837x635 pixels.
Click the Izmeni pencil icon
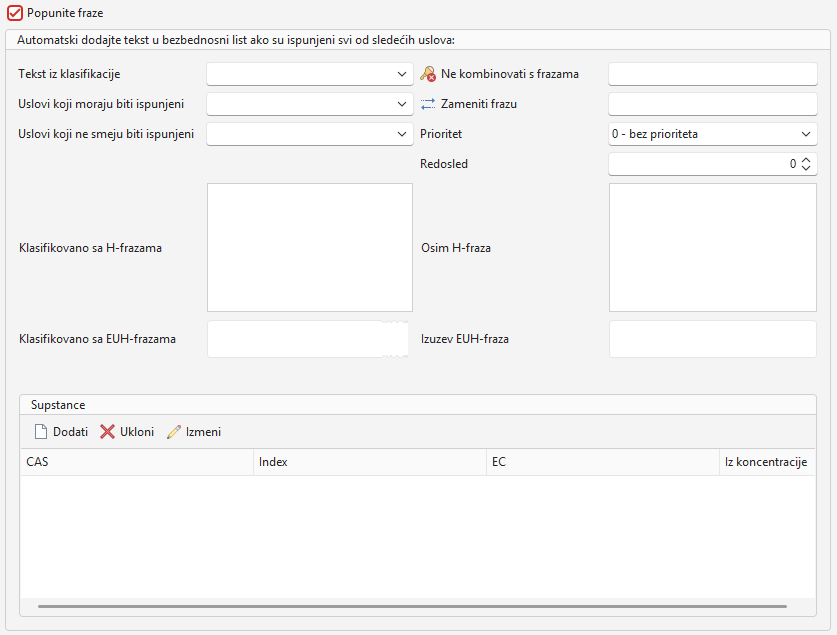[174, 432]
